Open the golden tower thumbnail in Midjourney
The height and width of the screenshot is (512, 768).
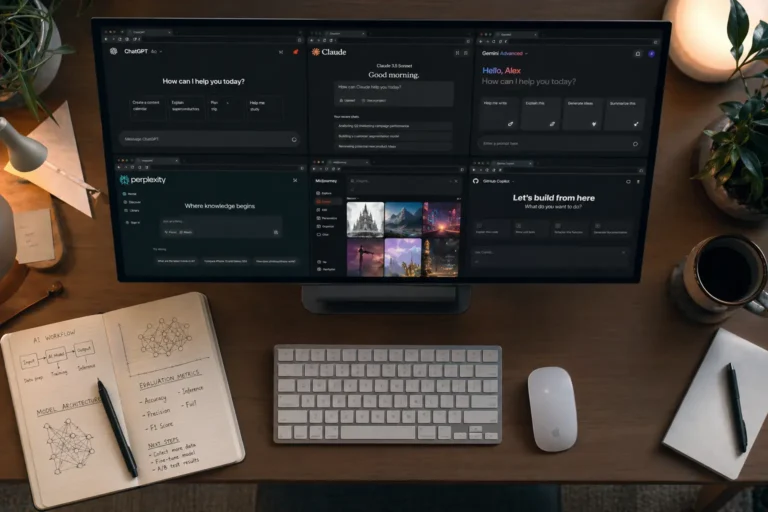pyautogui.click(x=442, y=257)
